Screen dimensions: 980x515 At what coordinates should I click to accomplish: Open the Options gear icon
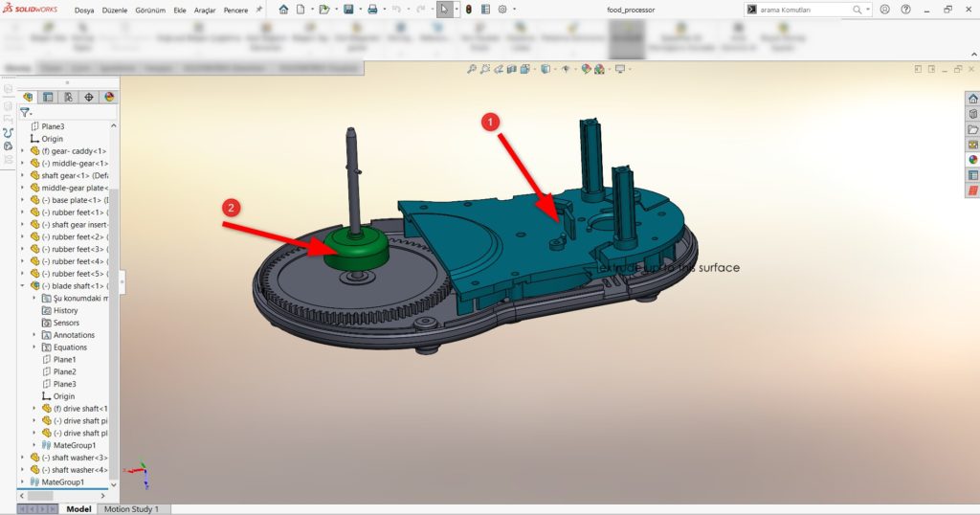click(502, 10)
